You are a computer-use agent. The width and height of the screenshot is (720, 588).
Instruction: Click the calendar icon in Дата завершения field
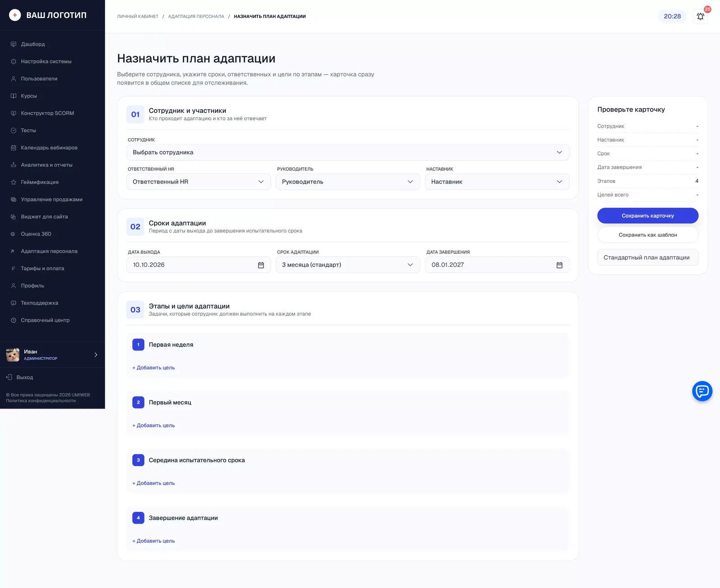pyautogui.click(x=559, y=265)
